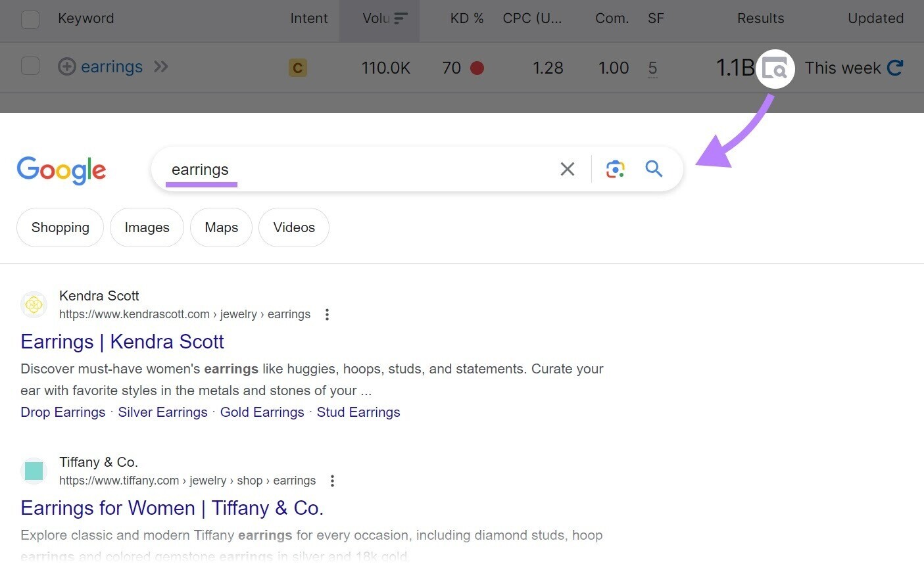Screen dimensions: 924x570
Task: Click the Google Lens camera icon
Action: click(x=615, y=169)
